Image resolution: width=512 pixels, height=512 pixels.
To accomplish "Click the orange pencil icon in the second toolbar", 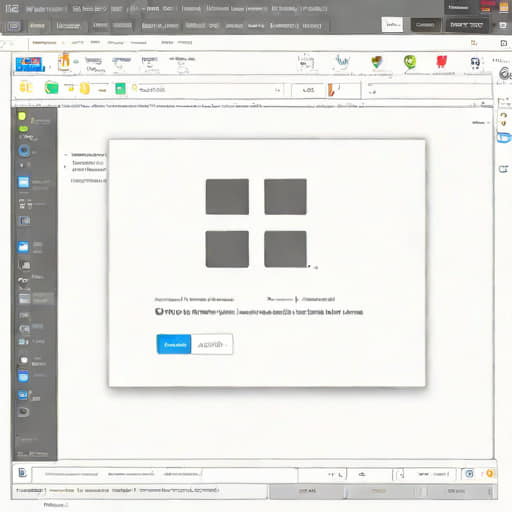I will click(331, 90).
